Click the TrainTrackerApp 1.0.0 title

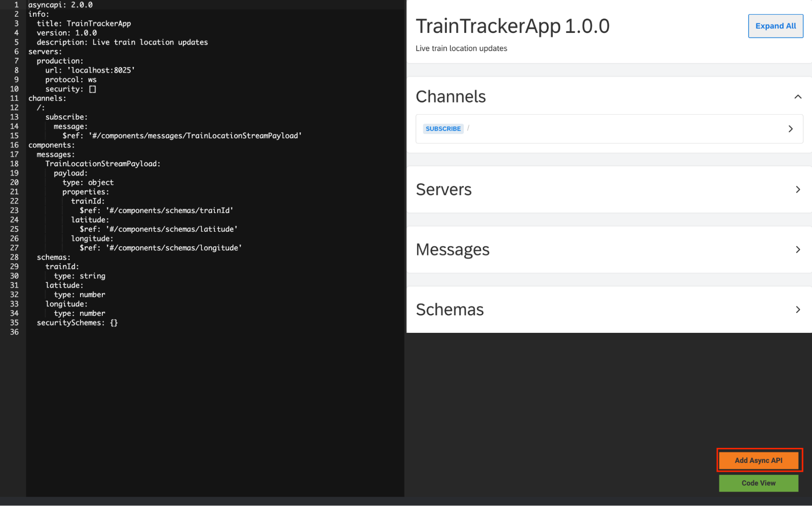tap(512, 26)
